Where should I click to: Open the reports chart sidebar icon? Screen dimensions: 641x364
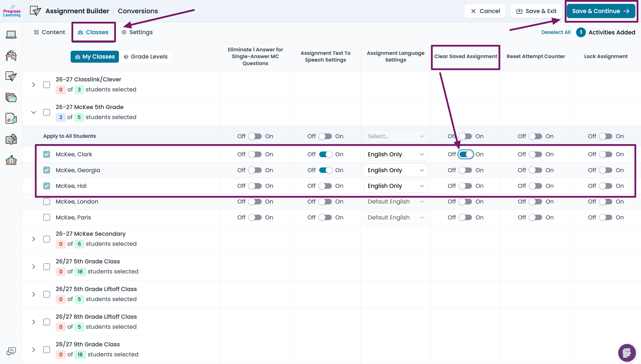pos(11,118)
